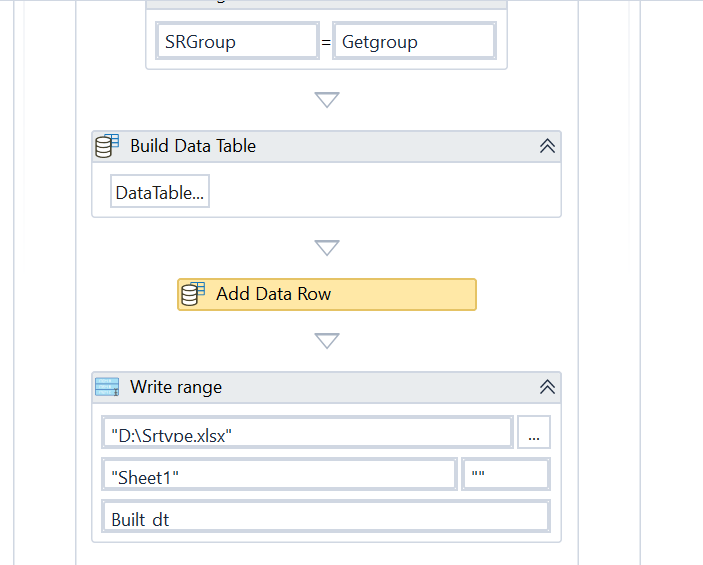Screen dimensions: 703x565
Task: Click the Build Data Table activity icon
Action: tap(106, 146)
